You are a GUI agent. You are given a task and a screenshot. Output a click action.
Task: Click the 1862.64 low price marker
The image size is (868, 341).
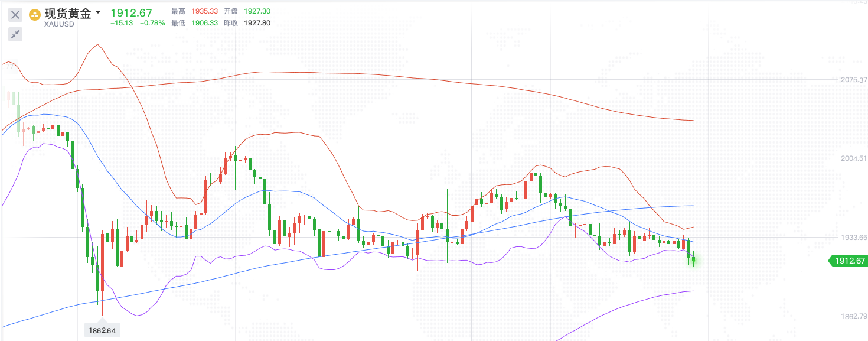pyautogui.click(x=103, y=330)
